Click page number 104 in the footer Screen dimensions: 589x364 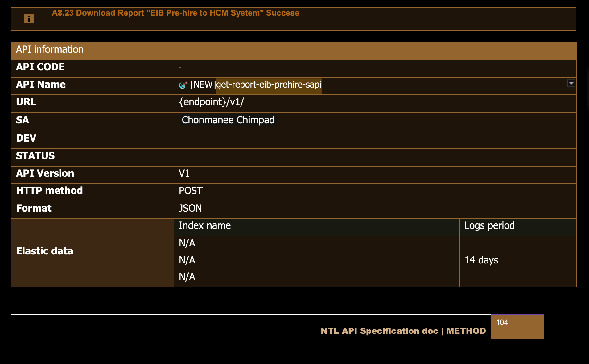502,322
